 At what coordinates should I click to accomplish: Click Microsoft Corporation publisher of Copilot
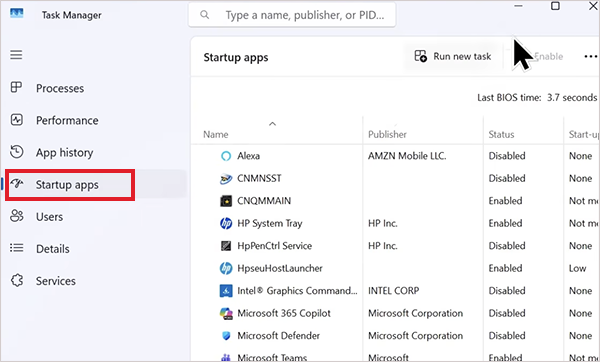(415, 313)
